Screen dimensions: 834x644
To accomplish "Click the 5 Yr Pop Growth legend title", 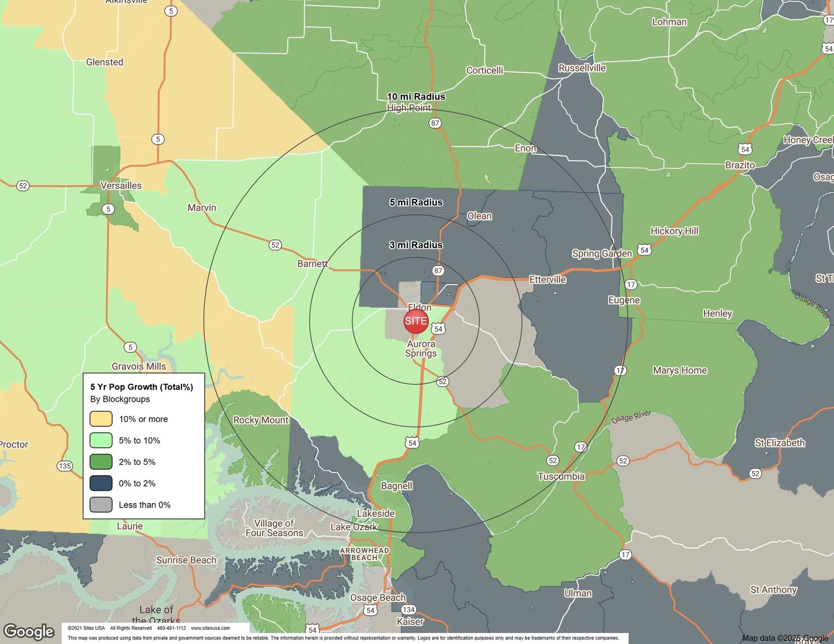I will [141, 387].
